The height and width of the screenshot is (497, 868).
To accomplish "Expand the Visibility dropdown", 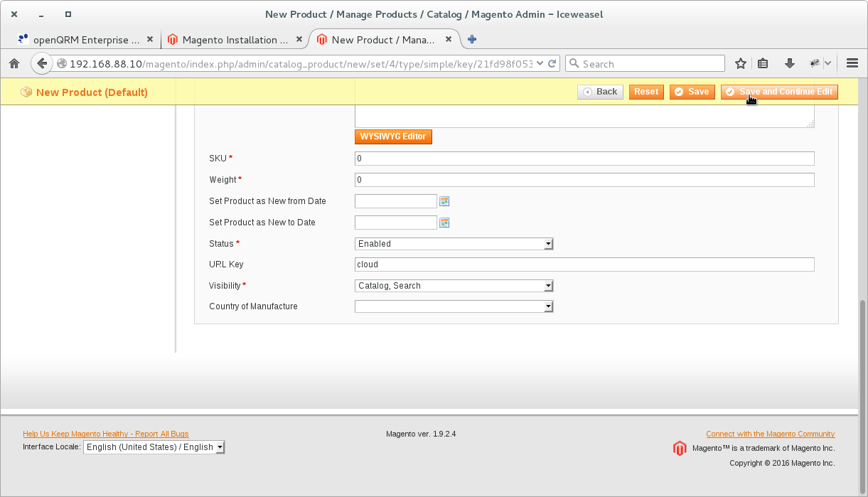I will (454, 286).
